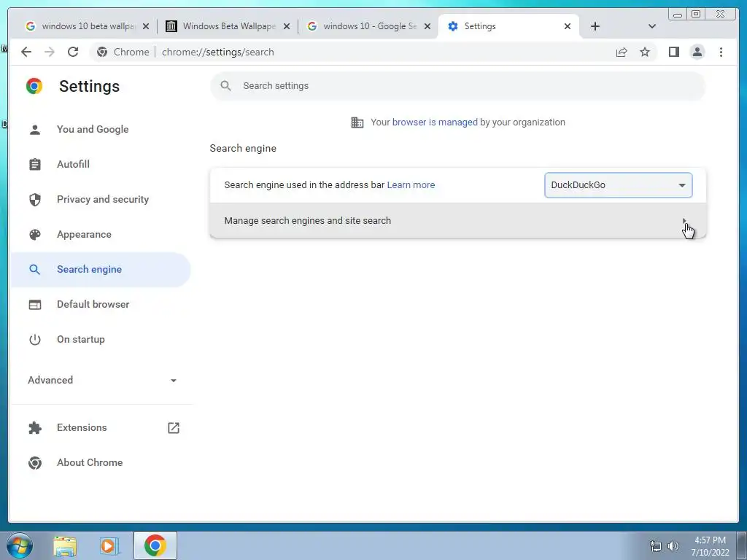Go back using the browser back arrow
The height and width of the screenshot is (560, 747).
(x=26, y=52)
